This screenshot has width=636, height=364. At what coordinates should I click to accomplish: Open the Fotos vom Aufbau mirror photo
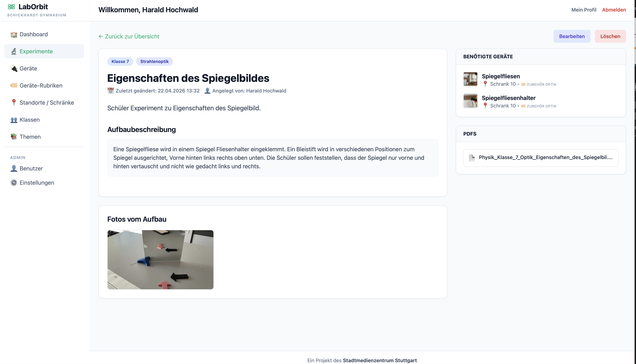pos(161,260)
